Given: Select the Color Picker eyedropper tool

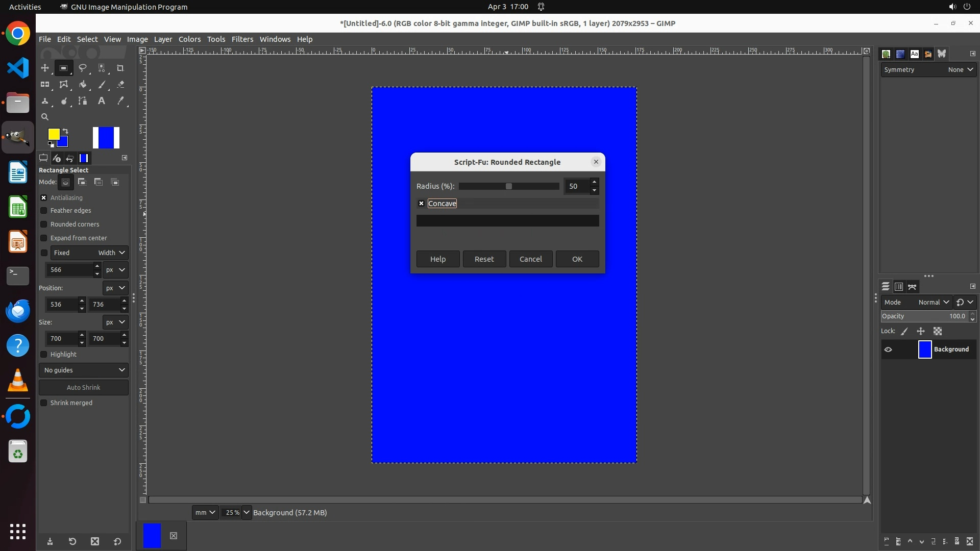Looking at the screenshot, I should [x=120, y=101].
